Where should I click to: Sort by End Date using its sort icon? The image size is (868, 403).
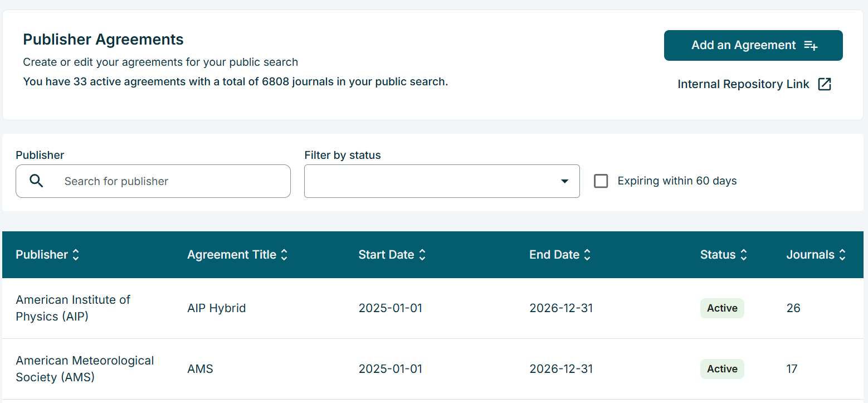coord(587,254)
